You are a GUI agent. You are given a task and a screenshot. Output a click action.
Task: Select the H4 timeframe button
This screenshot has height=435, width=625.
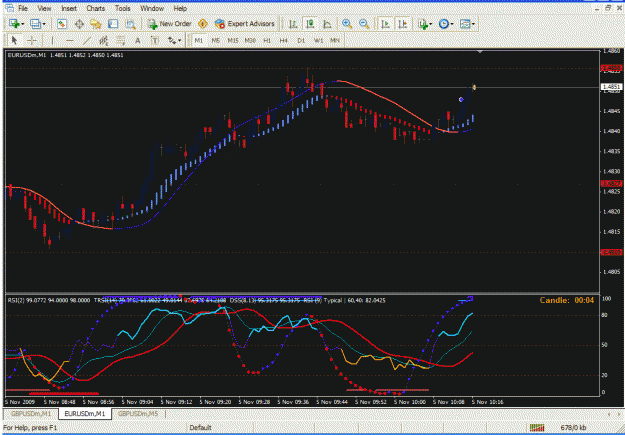coord(283,40)
